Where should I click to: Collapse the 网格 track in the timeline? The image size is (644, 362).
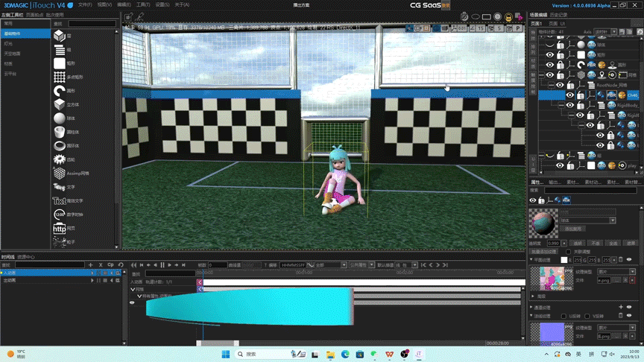(x=133, y=289)
